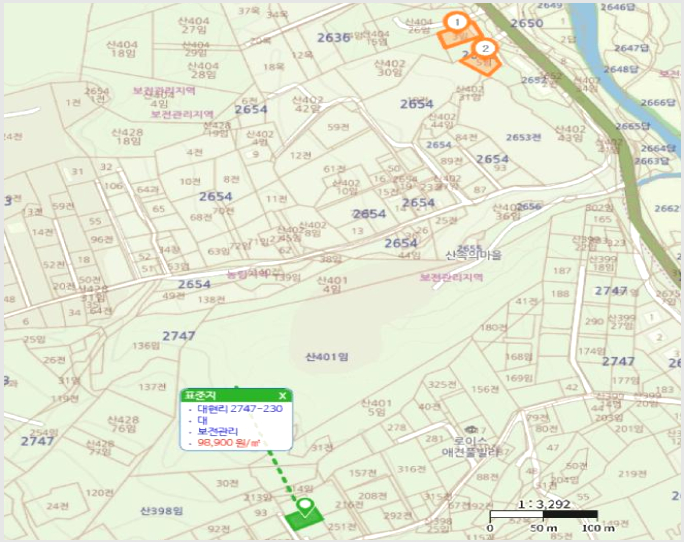This screenshot has height=542, width=684.
Task: Click the 316전 parcel label
Action: 411,469
